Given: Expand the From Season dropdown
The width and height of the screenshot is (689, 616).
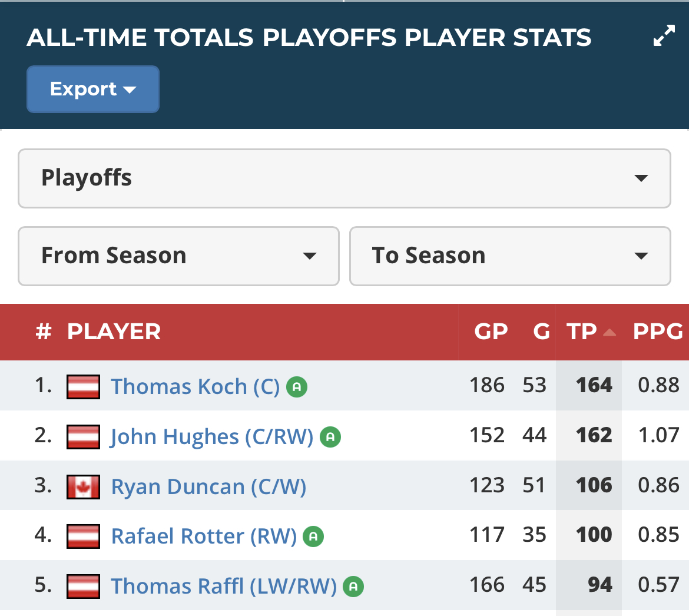Looking at the screenshot, I should click(178, 256).
